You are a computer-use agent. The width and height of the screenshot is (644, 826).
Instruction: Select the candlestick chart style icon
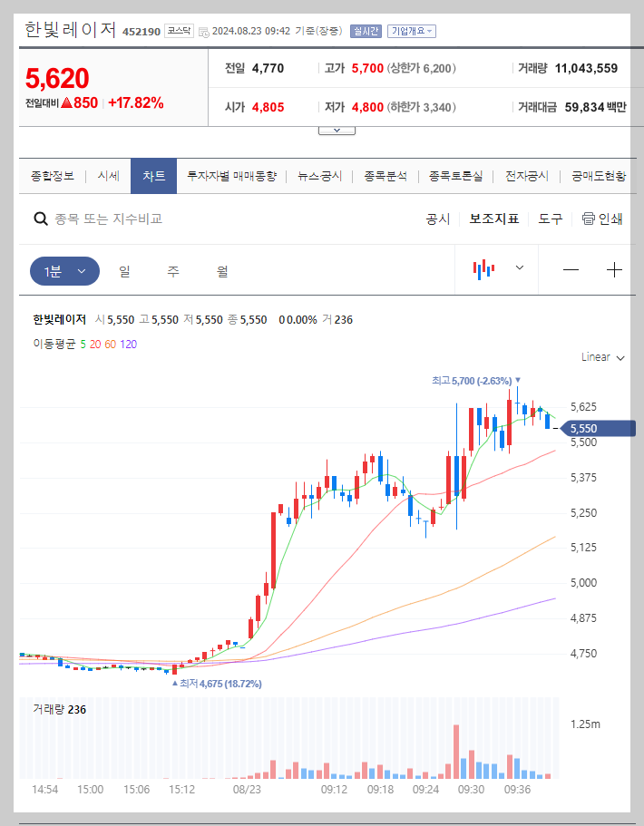(483, 269)
